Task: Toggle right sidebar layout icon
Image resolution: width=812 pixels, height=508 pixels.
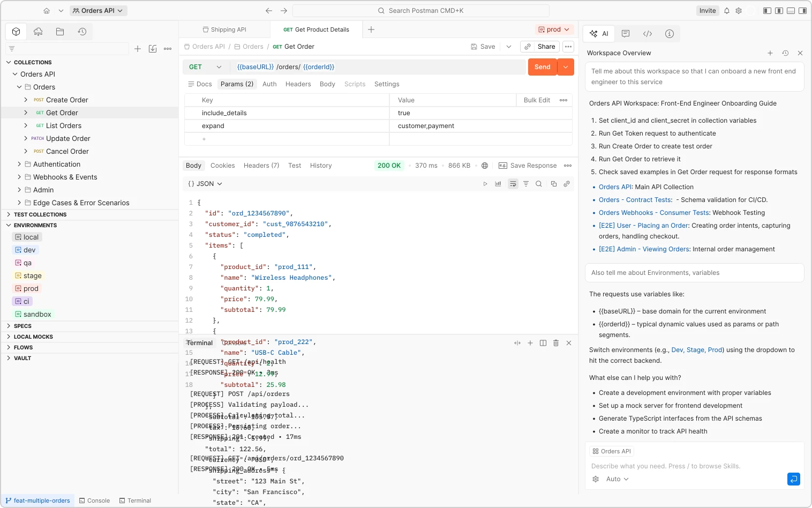Action: pos(802,11)
